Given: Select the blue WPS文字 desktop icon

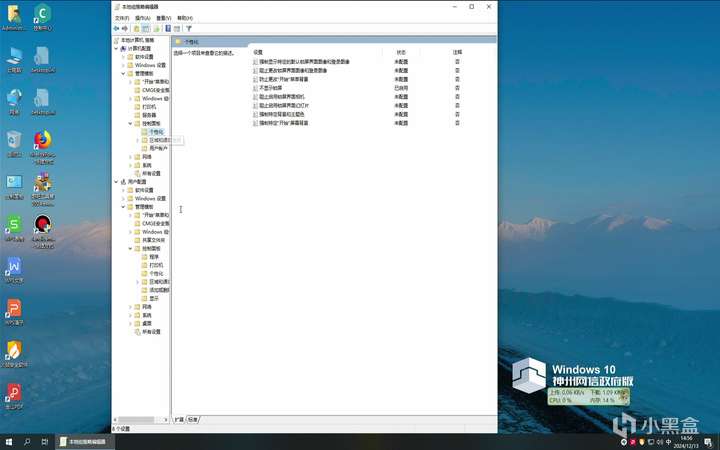Looking at the screenshot, I should [x=14, y=270].
